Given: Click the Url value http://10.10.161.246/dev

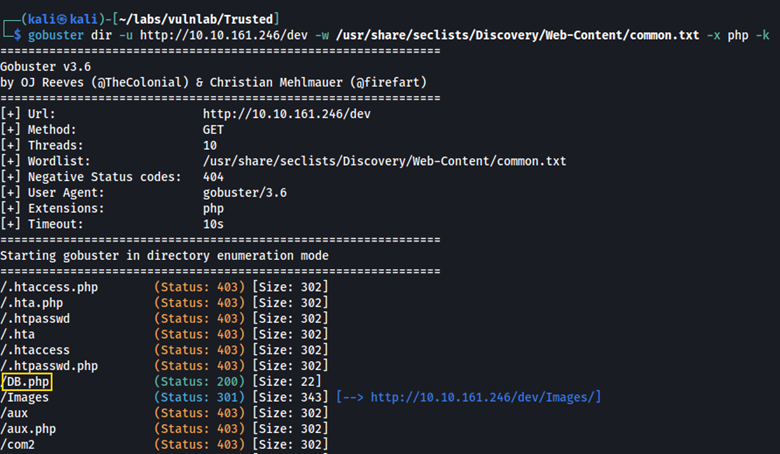Looking at the screenshot, I should pyautogui.click(x=287, y=114).
